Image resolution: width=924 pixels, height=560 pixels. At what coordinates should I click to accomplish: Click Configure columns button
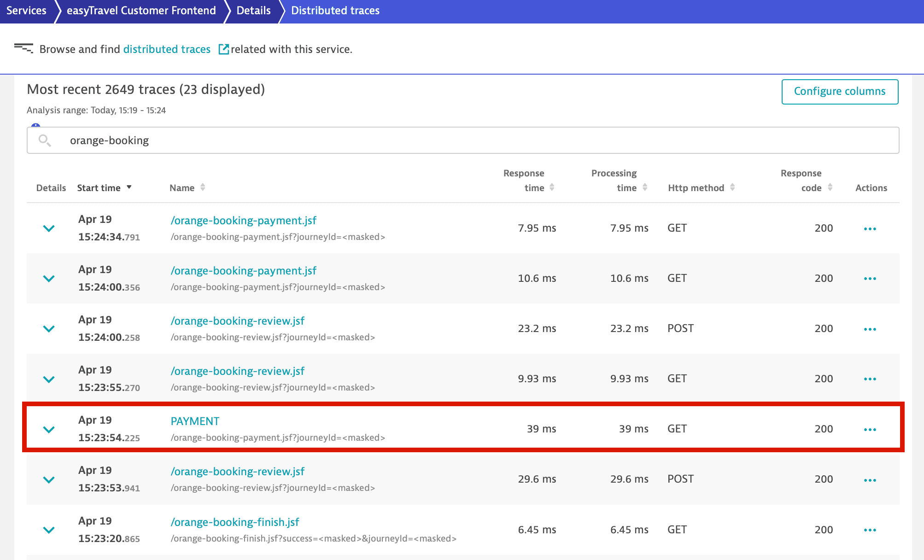click(839, 91)
